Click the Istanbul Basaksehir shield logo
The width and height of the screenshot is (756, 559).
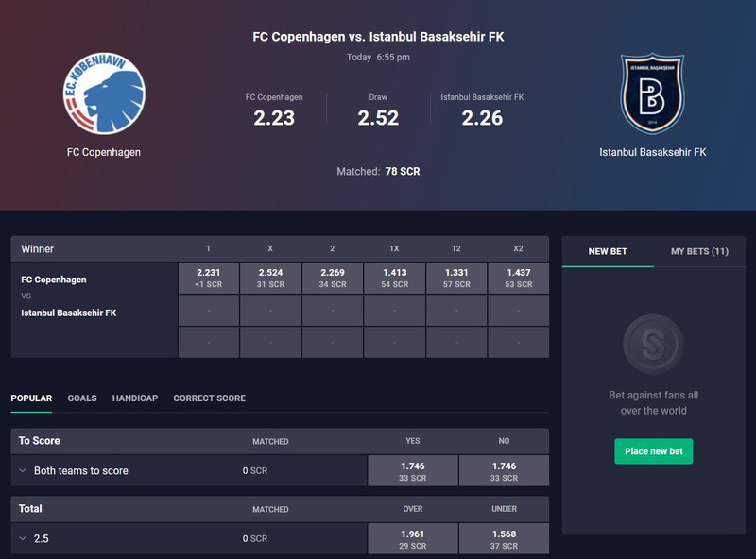coord(652,93)
